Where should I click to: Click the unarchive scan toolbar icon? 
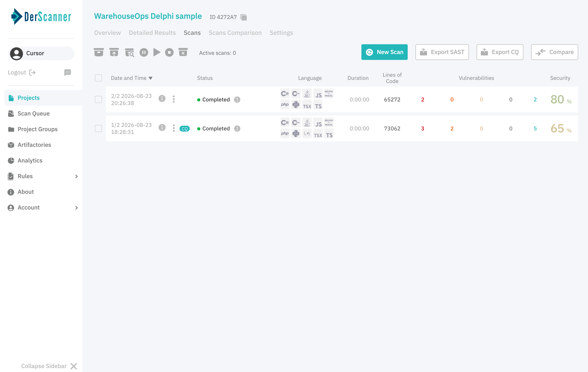[x=114, y=52]
